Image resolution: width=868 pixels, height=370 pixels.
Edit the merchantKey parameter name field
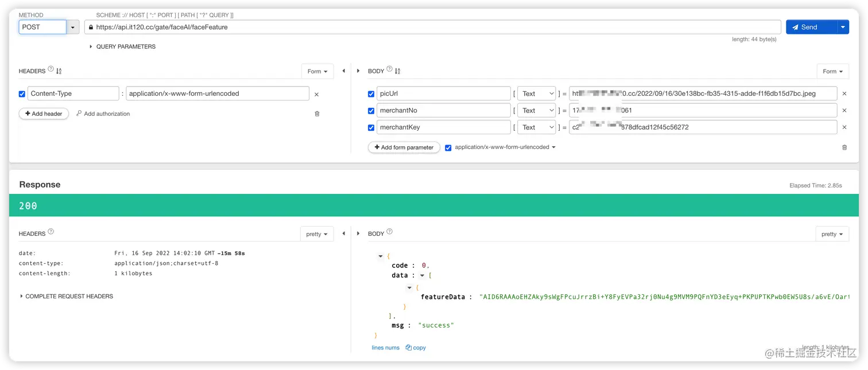(x=444, y=127)
